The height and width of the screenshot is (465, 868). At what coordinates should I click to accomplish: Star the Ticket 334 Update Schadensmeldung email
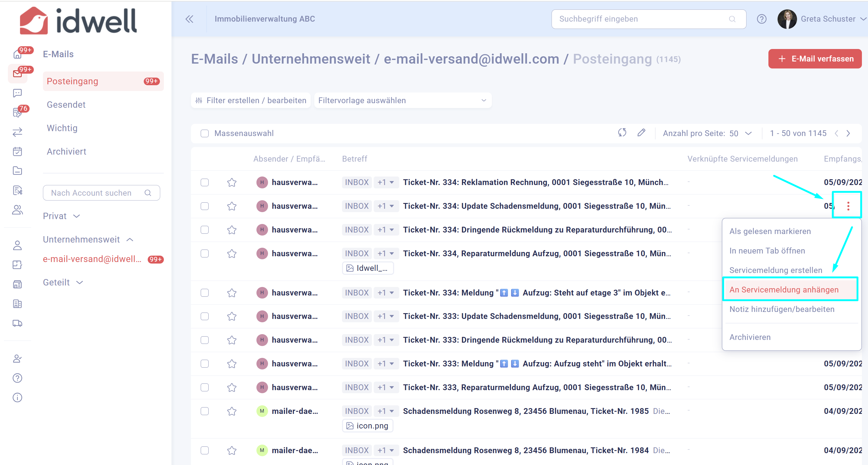pos(232,206)
